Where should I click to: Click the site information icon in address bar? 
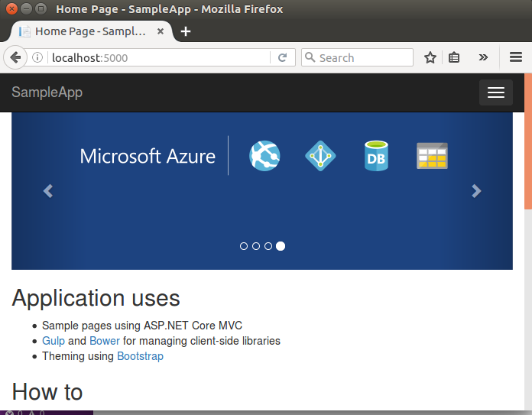pyautogui.click(x=37, y=58)
